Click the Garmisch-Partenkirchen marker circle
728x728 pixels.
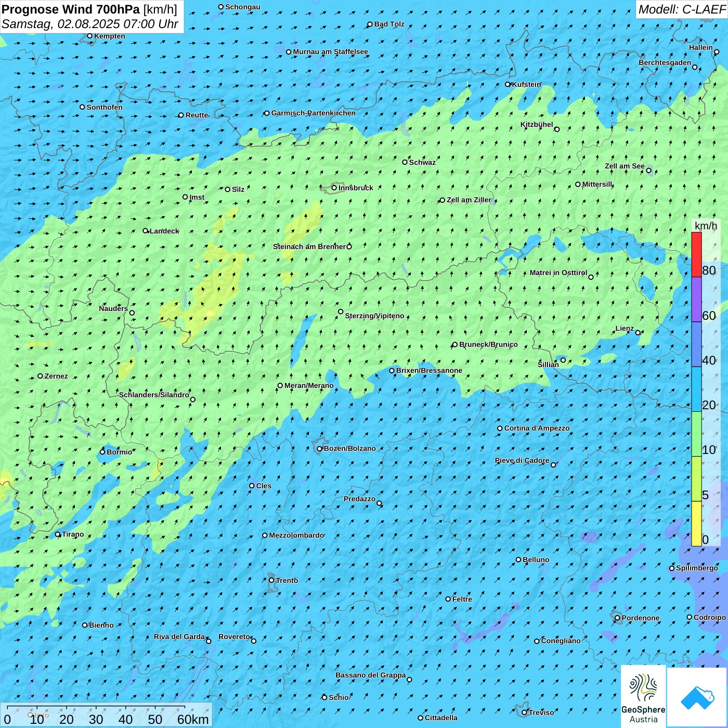(x=267, y=113)
